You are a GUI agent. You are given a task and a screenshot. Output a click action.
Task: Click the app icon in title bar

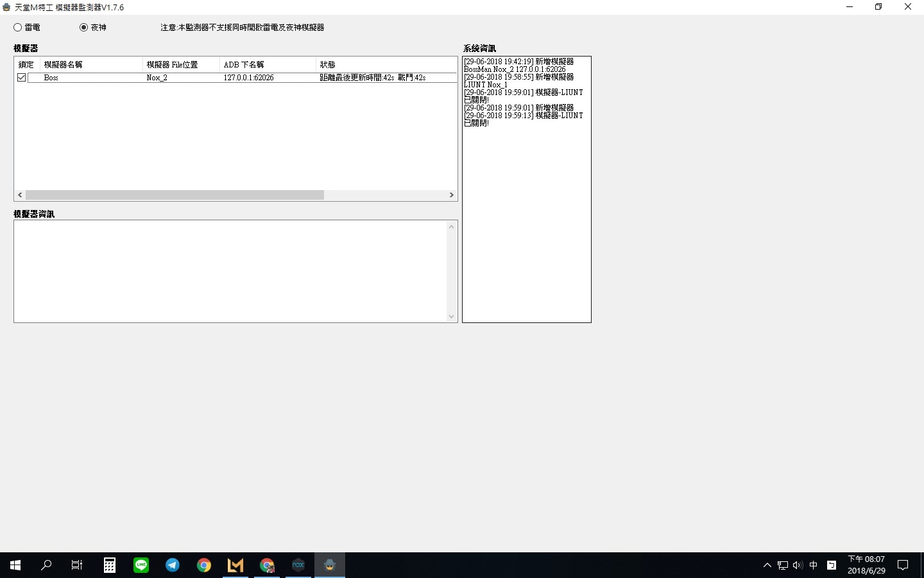click(6, 7)
